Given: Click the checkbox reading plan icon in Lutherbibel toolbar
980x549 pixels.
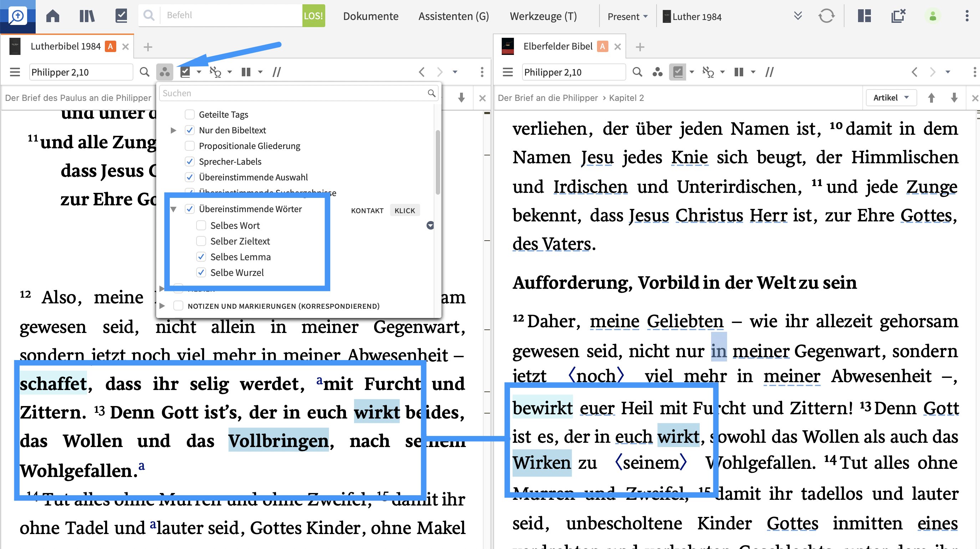Looking at the screenshot, I should pyautogui.click(x=185, y=72).
